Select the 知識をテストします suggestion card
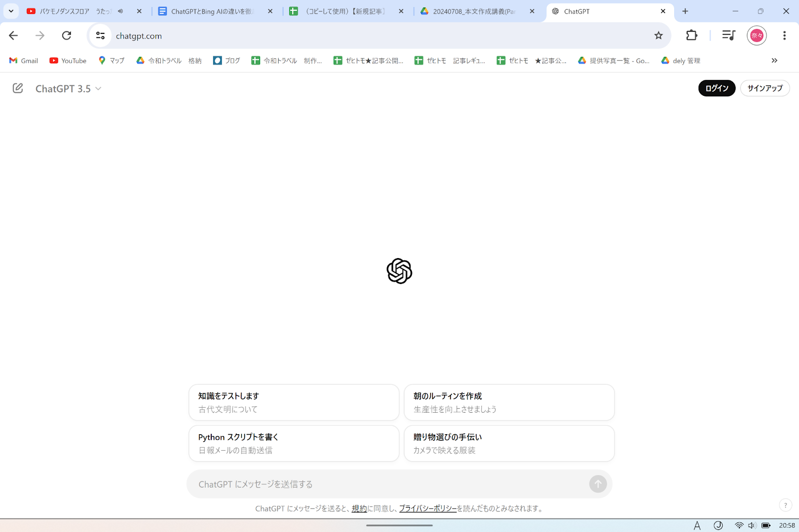The width and height of the screenshot is (799, 532). point(294,402)
